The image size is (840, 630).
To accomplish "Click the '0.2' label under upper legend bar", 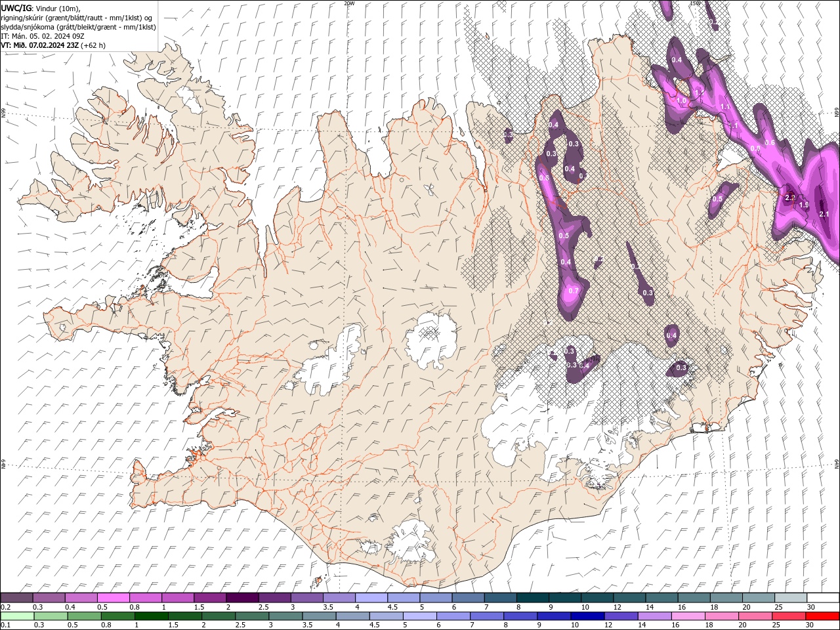I will pyautogui.click(x=6, y=607).
